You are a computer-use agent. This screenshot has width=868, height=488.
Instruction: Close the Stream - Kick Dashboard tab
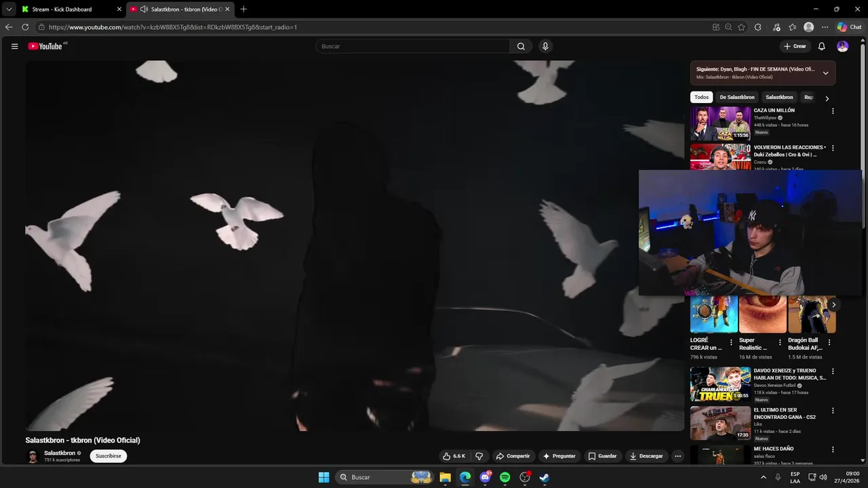coord(119,9)
